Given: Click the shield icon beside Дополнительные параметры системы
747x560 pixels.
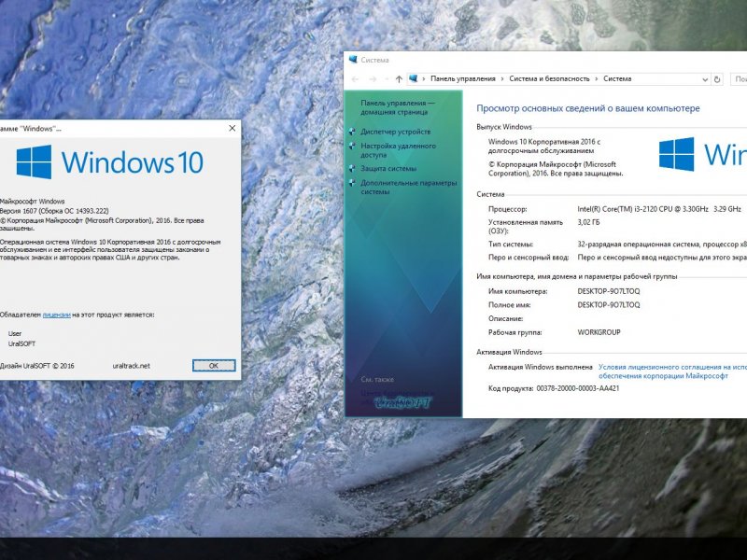Looking at the screenshot, I should pos(352,183).
